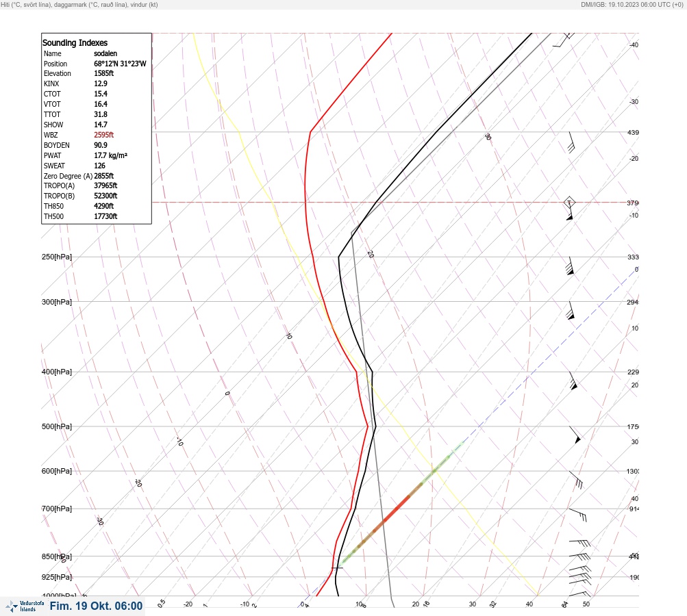The width and height of the screenshot is (687, 616).
Task: Click the red-green highlighted segment along the dashed blue line
Action: click(x=402, y=504)
